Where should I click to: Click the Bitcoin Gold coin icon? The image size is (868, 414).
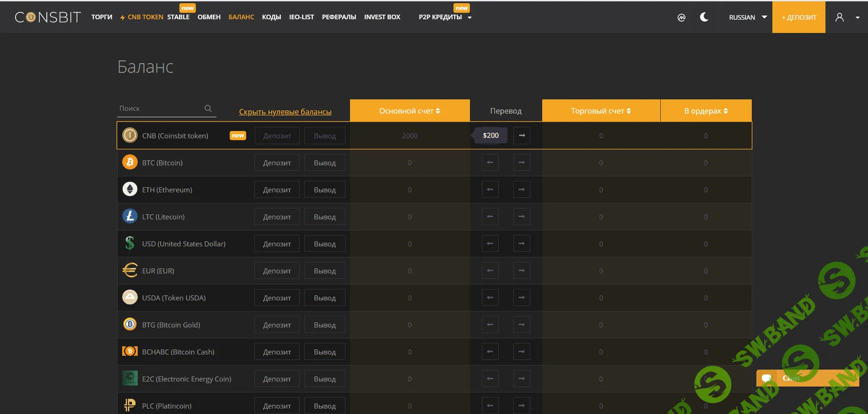(x=130, y=324)
